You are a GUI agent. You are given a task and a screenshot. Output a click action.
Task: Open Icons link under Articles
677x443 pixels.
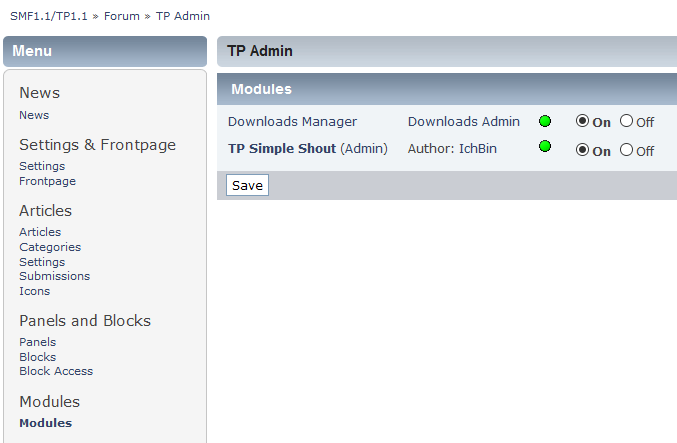(34, 291)
